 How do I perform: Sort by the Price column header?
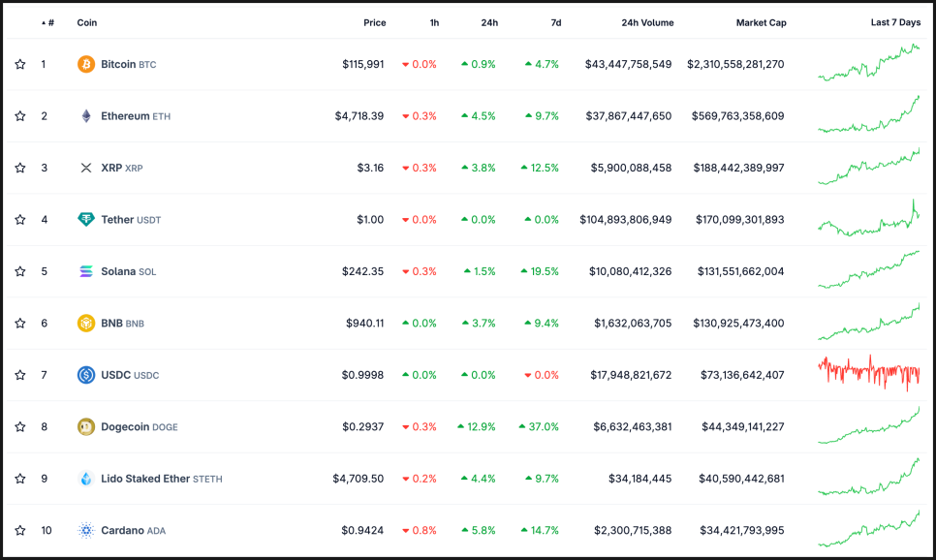(374, 22)
